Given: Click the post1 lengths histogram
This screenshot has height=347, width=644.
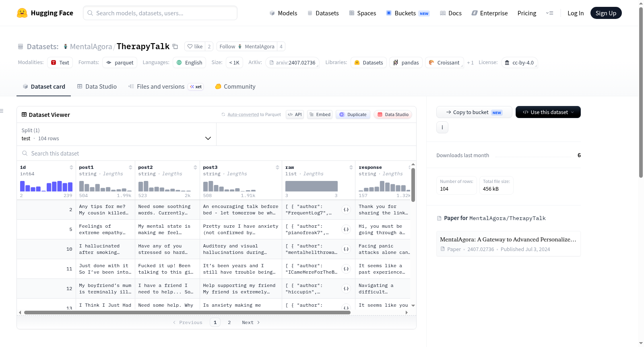Looking at the screenshot, I should tap(105, 186).
